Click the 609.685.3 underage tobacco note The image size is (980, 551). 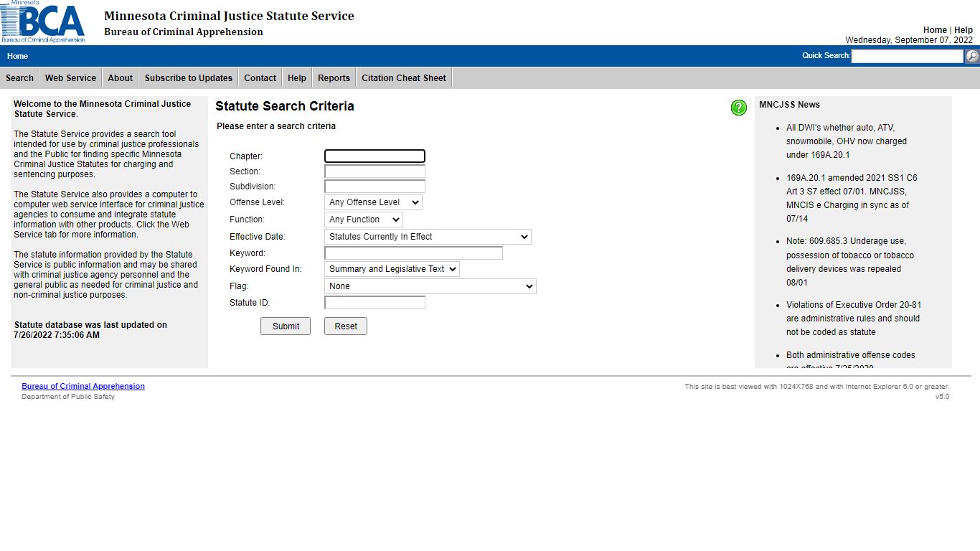point(850,262)
